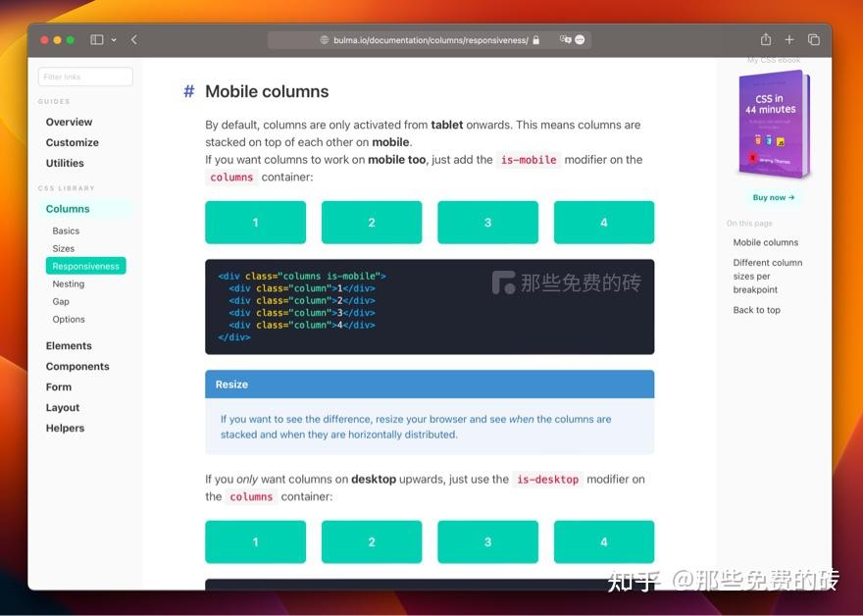Click inside the Filter links search box
The height and width of the screenshot is (616, 863).
(x=85, y=76)
